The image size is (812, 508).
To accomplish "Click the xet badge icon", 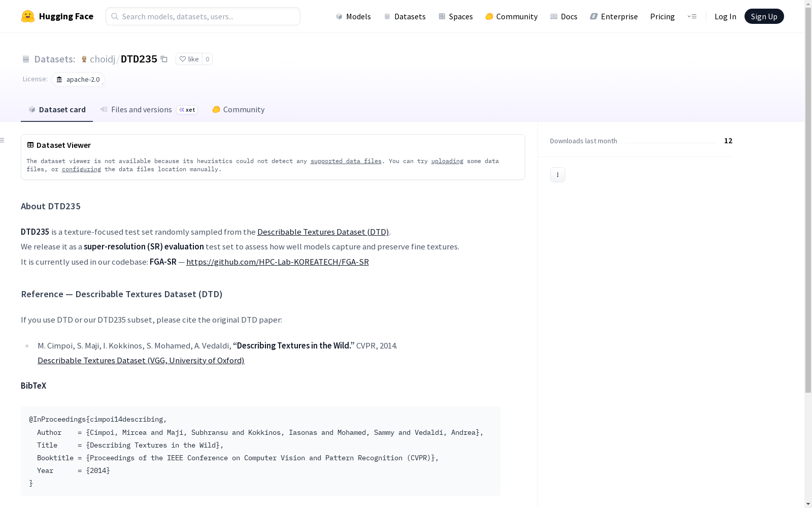I will (187, 110).
